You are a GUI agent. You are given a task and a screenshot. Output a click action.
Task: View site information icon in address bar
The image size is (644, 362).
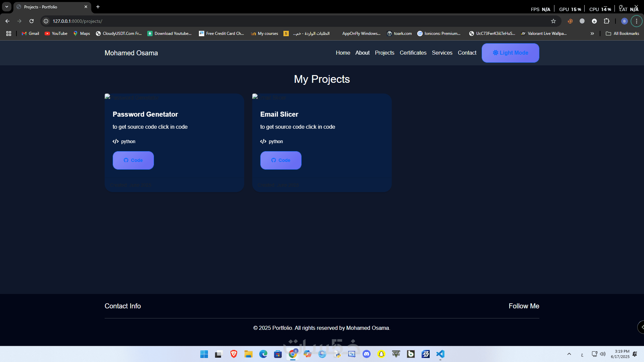coord(46,21)
